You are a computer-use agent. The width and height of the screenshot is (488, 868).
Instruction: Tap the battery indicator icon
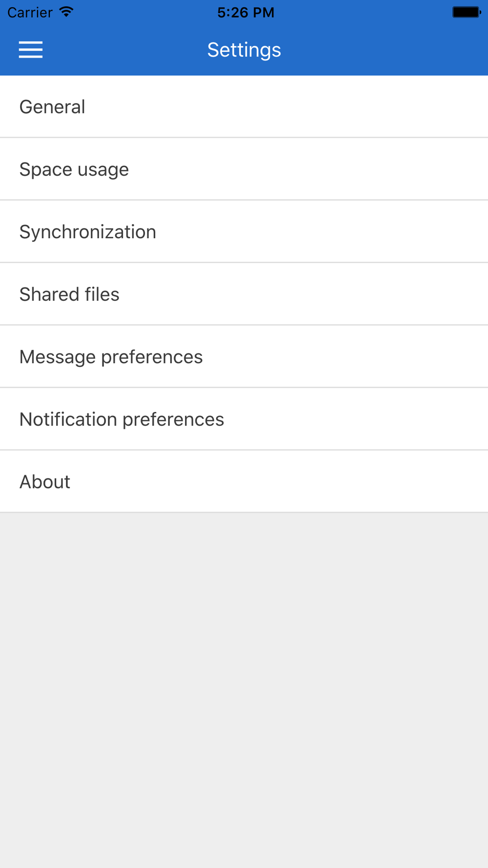click(467, 12)
